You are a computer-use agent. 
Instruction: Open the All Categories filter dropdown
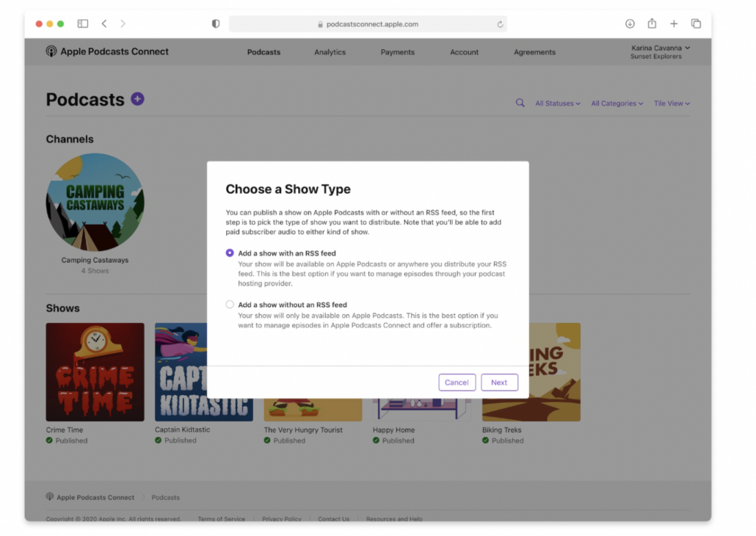617,104
